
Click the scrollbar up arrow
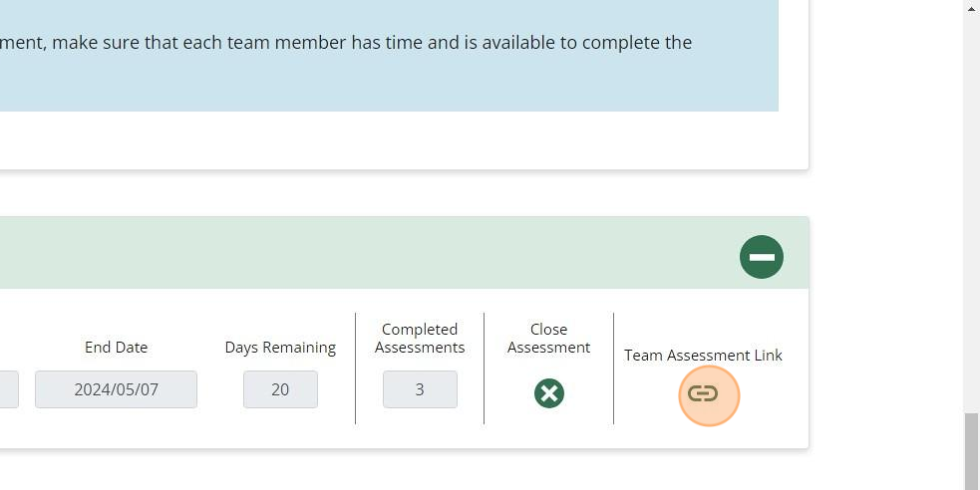coord(971,8)
